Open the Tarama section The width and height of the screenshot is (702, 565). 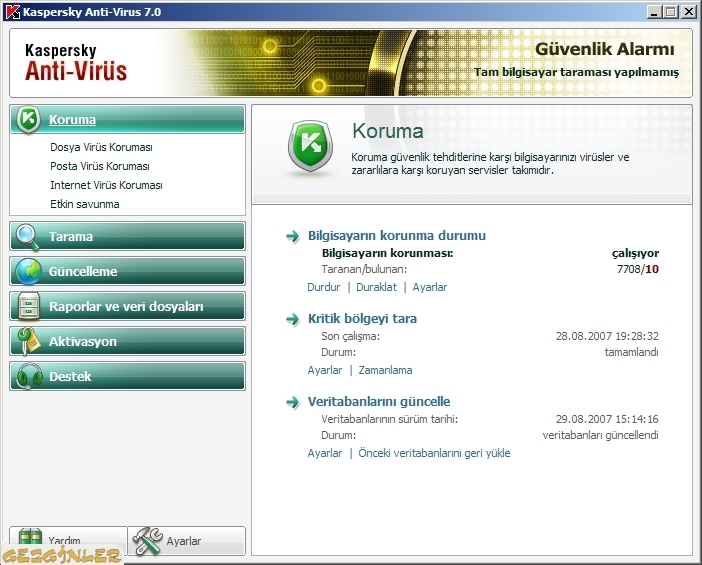pos(127,236)
